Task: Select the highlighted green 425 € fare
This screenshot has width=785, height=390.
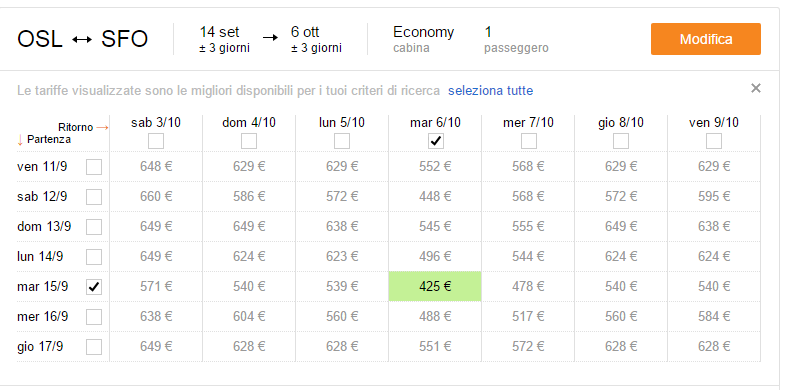Action: (435, 286)
